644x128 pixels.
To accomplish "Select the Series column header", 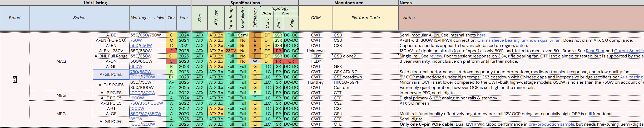I will tap(79, 18).
